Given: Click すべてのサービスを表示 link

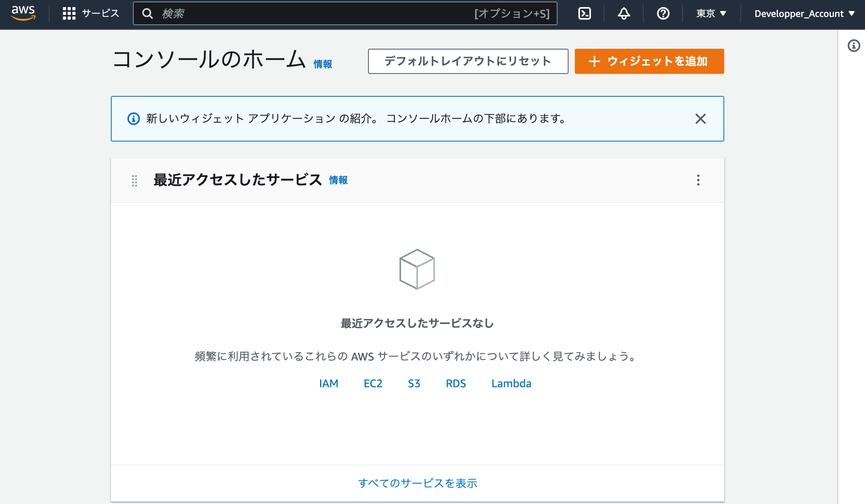Looking at the screenshot, I should pyautogui.click(x=418, y=483).
